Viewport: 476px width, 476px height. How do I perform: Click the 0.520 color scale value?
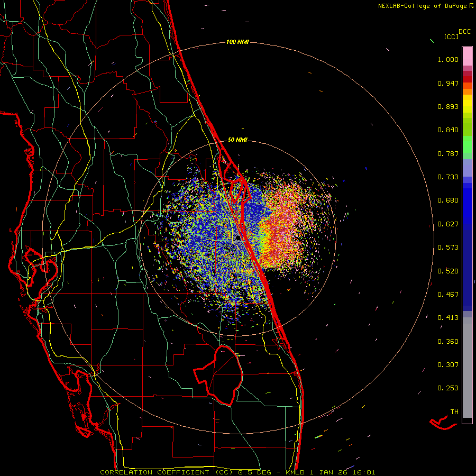[x=448, y=271]
